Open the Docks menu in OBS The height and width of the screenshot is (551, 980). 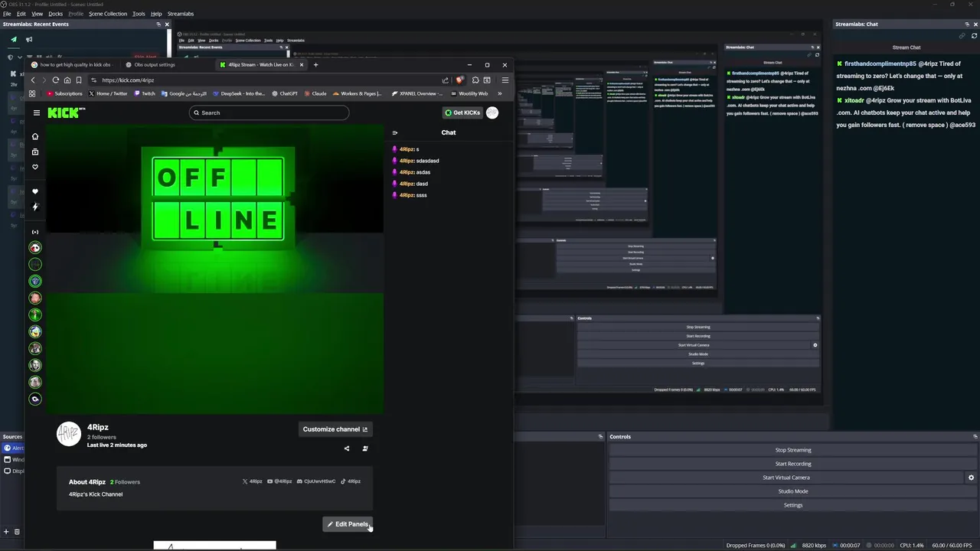55,14
